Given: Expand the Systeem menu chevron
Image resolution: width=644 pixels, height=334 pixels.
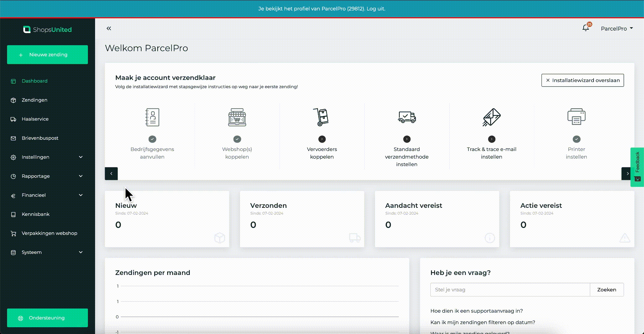Looking at the screenshot, I should coord(81,252).
